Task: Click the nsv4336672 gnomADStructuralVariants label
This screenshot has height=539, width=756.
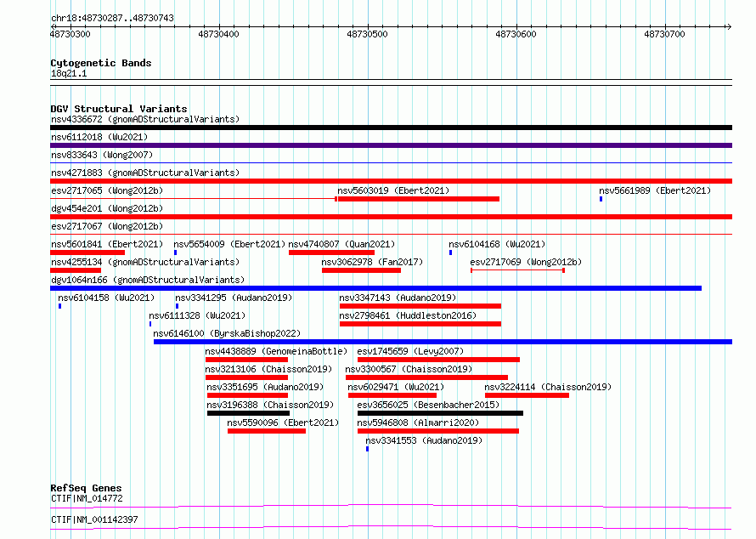Action: click(x=145, y=119)
